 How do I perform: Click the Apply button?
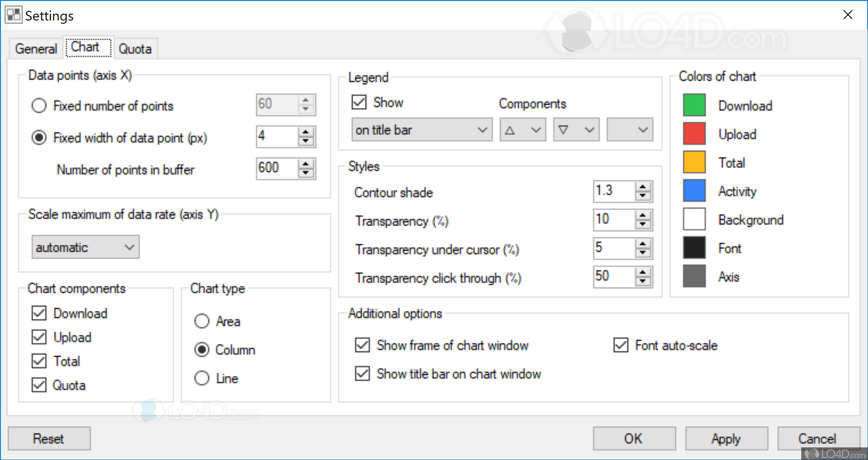tap(726, 438)
